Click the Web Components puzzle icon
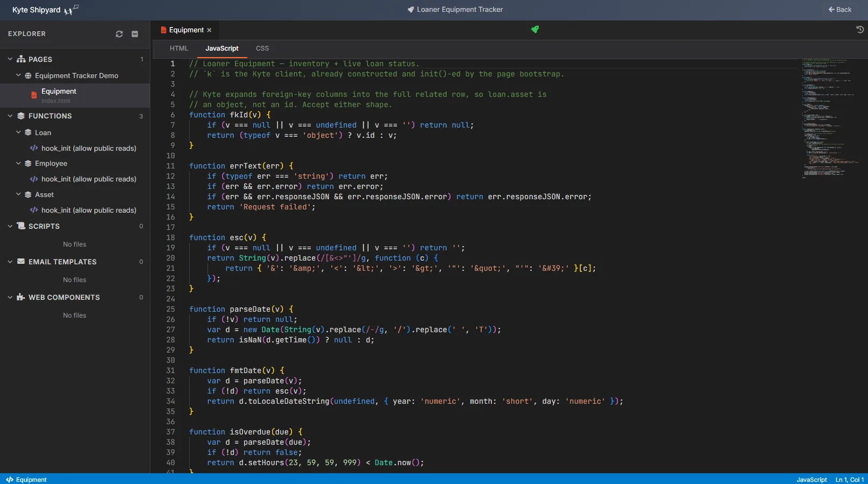The image size is (868, 484). pyautogui.click(x=21, y=297)
